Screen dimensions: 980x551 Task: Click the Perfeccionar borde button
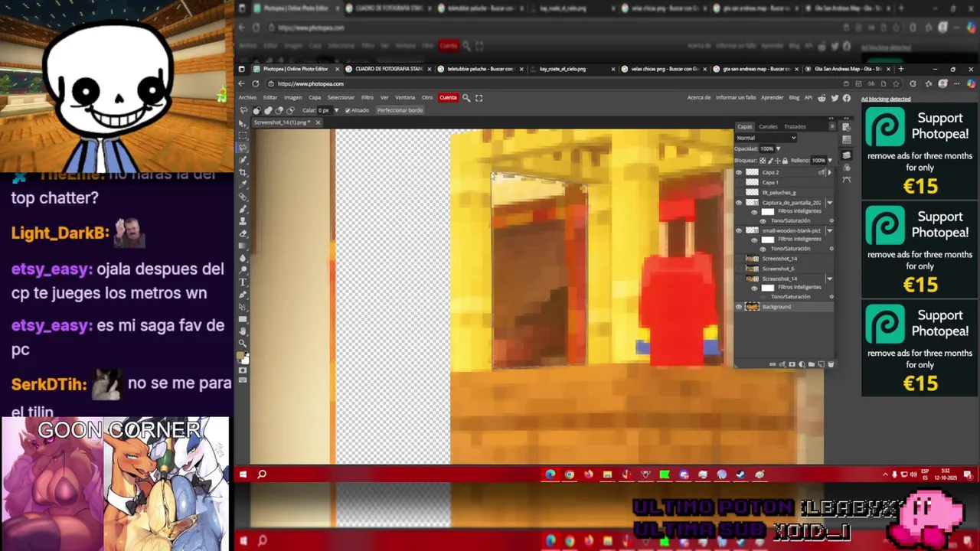tap(400, 110)
